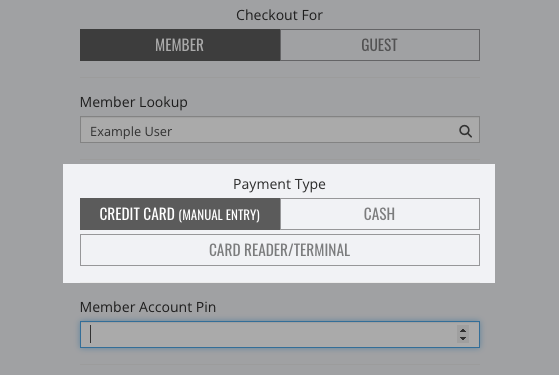The width and height of the screenshot is (559, 375).
Task: Increase the pin with the up arrow
Action: [463, 331]
